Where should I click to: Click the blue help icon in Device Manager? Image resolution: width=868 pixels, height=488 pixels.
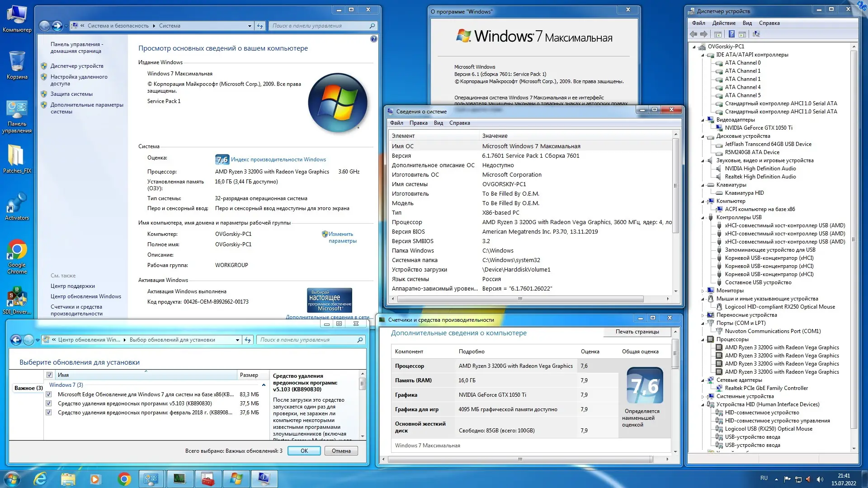pyautogui.click(x=731, y=34)
